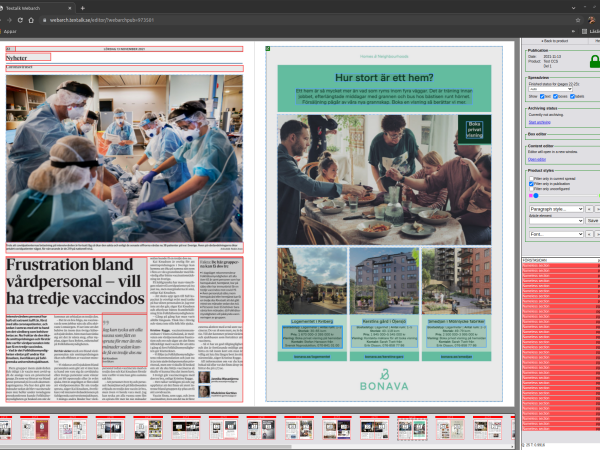The image size is (600, 450).
Task: Select Logementet i Kvibergs building image
Action: pos(312,281)
